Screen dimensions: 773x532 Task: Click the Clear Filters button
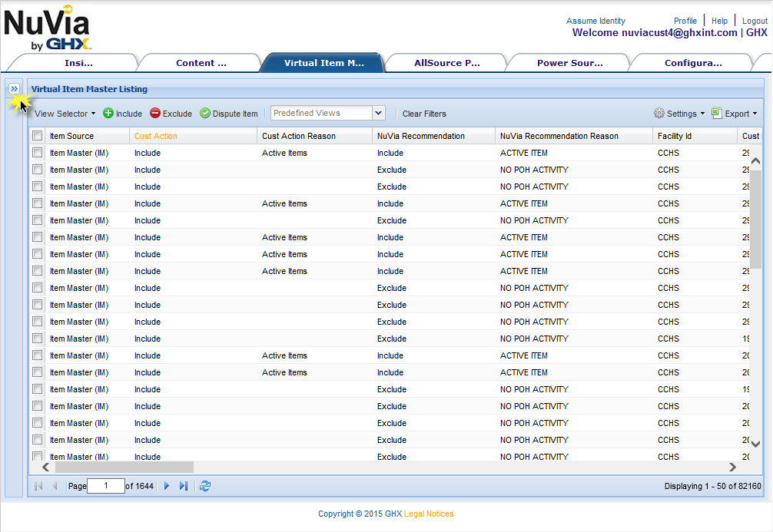[424, 114]
